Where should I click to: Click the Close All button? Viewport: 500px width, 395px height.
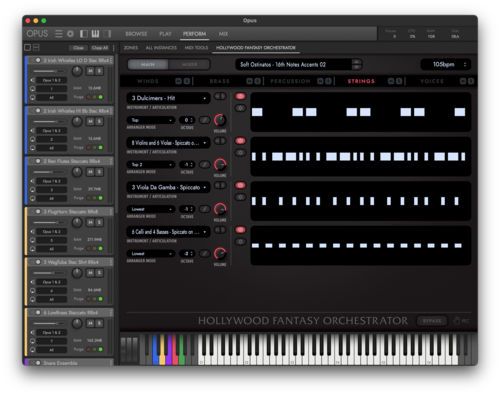[100, 48]
